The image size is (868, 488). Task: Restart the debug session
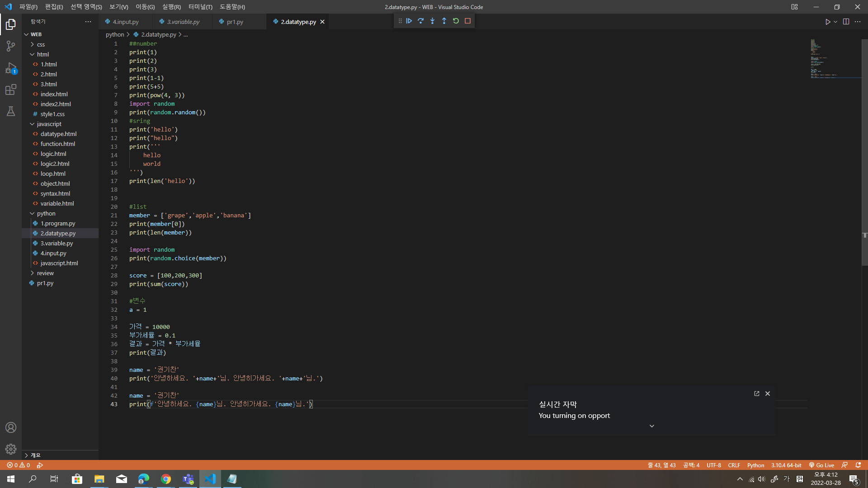[456, 21]
